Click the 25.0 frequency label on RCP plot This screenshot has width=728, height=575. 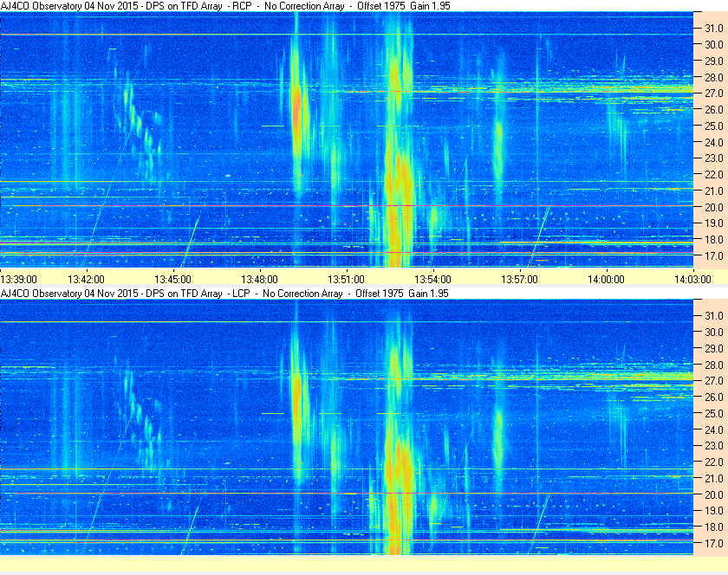point(714,126)
